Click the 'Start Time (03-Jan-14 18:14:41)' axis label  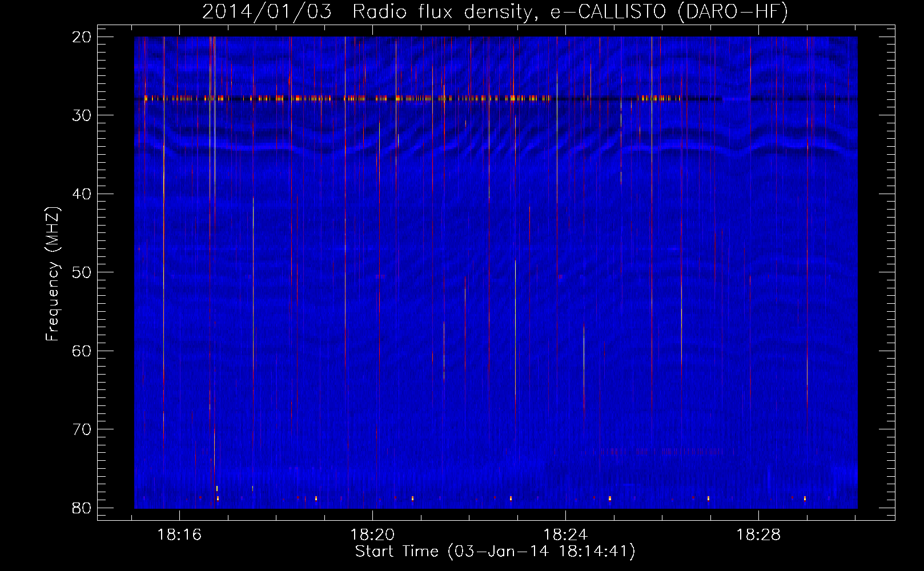pyautogui.click(x=495, y=552)
